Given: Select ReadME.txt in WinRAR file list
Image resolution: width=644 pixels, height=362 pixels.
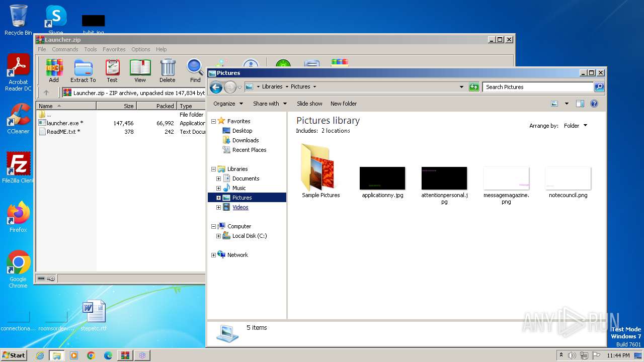Looking at the screenshot, I should click(63, 132).
